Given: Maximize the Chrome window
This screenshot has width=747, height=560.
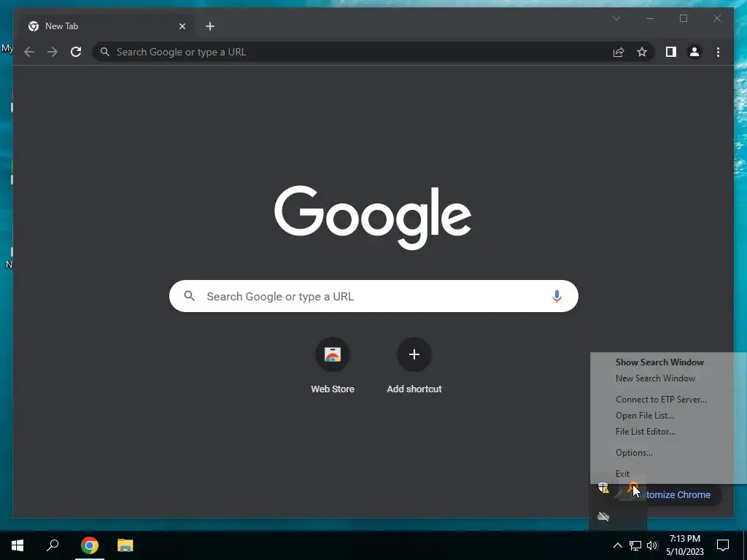Looking at the screenshot, I should pyautogui.click(x=683, y=18).
